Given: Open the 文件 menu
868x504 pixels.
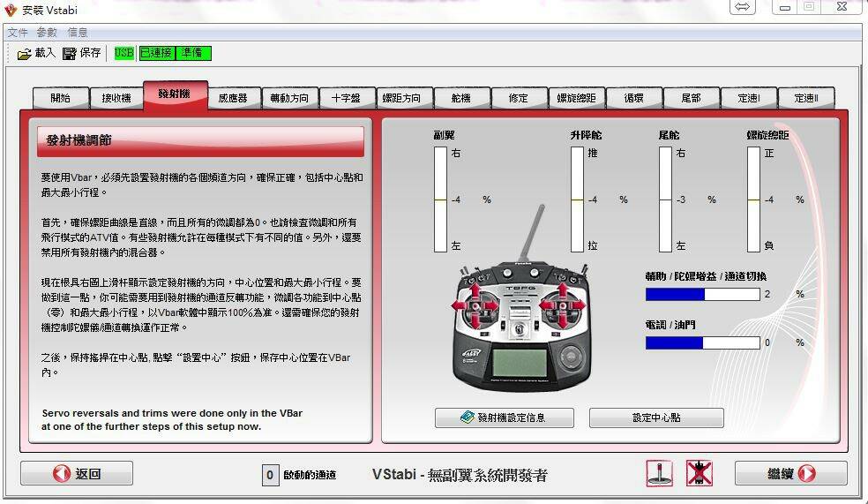Looking at the screenshot, I should [18, 32].
